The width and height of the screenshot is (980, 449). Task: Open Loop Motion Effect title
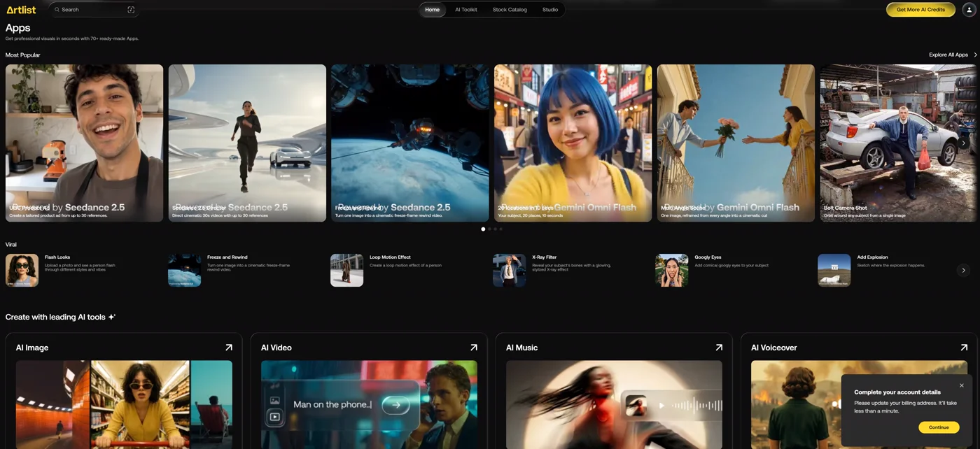[390, 257]
